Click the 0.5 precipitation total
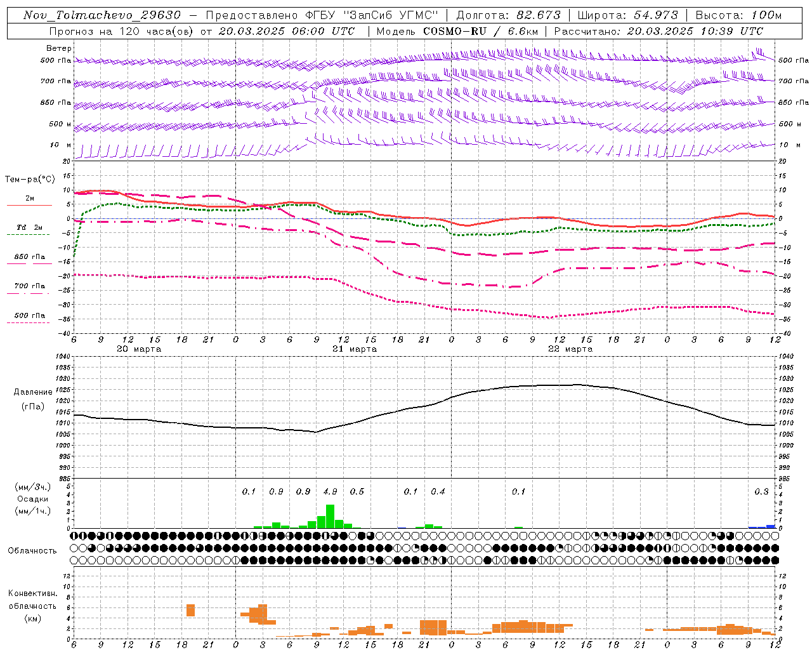Viewport: 812px width, 650px height. pos(357,491)
